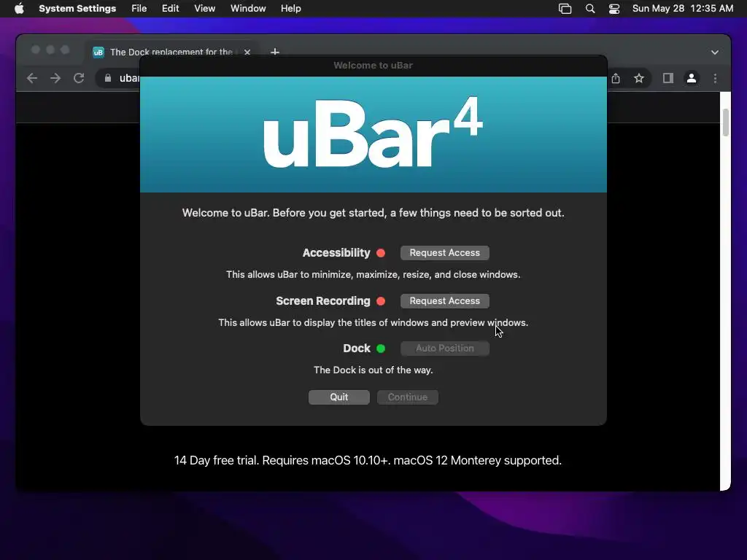Click the date and time in menu bar
Viewport: 747px width, 560px height.
tap(683, 9)
